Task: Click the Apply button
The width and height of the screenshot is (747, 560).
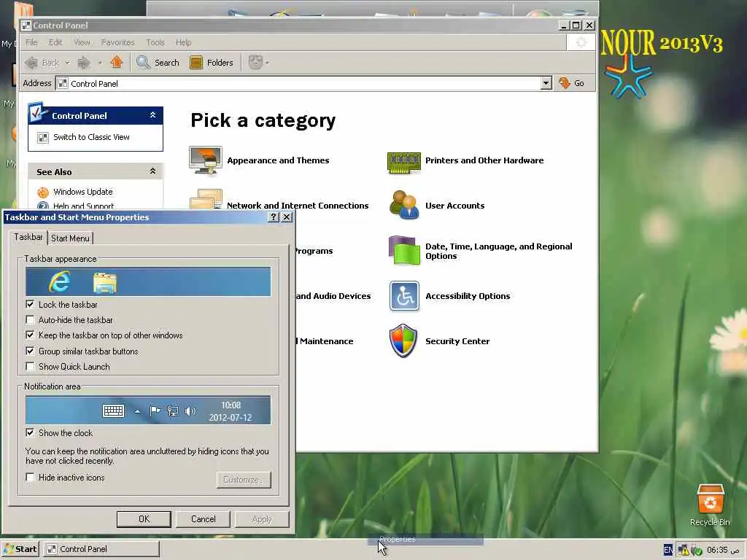Action: click(262, 519)
